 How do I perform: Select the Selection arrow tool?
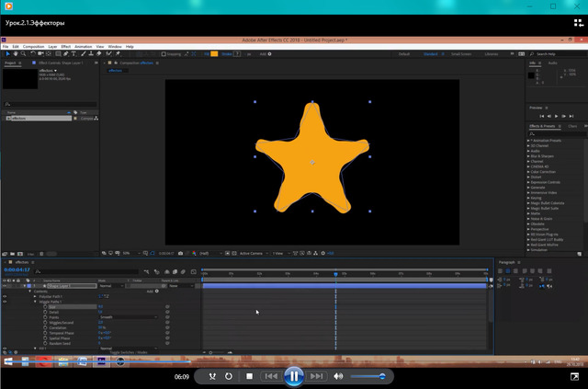coord(7,54)
